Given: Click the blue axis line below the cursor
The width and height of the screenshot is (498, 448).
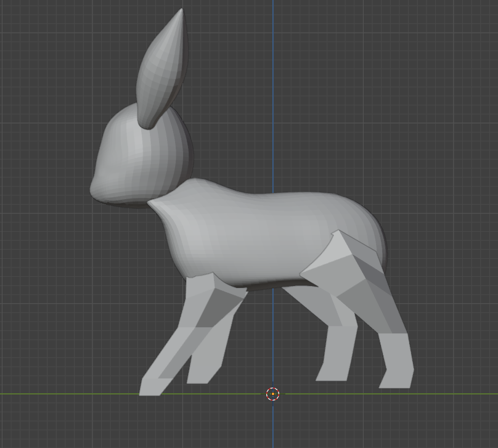Looking at the screenshot, I should [x=273, y=425].
